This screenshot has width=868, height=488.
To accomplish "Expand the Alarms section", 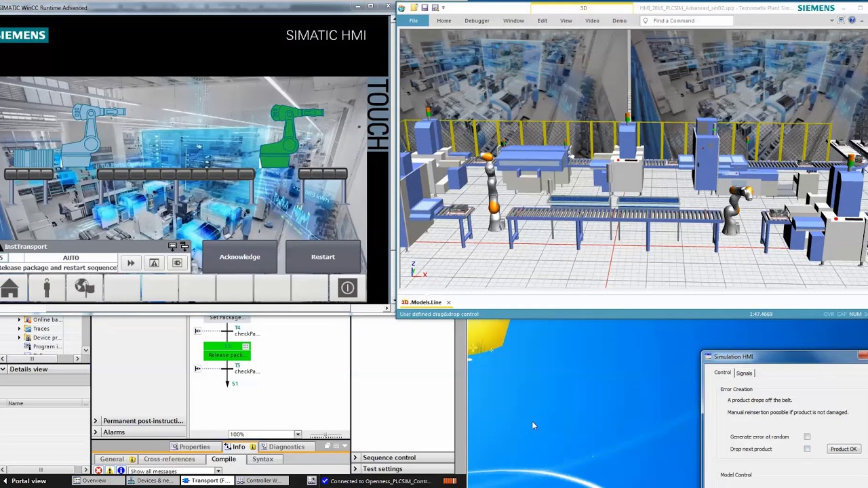I will [x=96, y=432].
